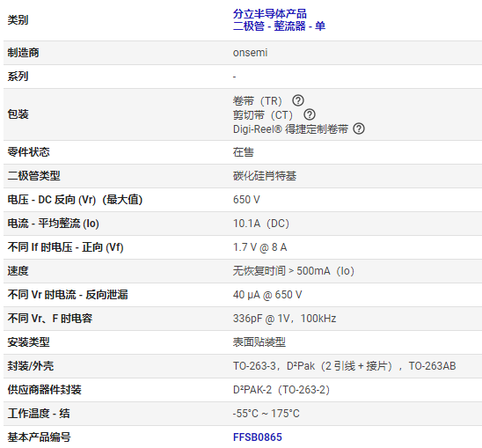The image size is (482, 448).
Task: Open the 分立半导体产品 category link
Action: [270, 14]
